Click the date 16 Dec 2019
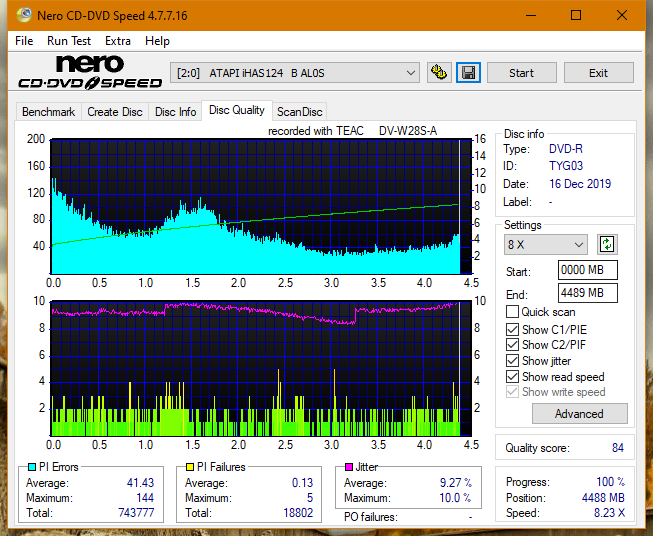This screenshot has width=653, height=536. click(580, 184)
